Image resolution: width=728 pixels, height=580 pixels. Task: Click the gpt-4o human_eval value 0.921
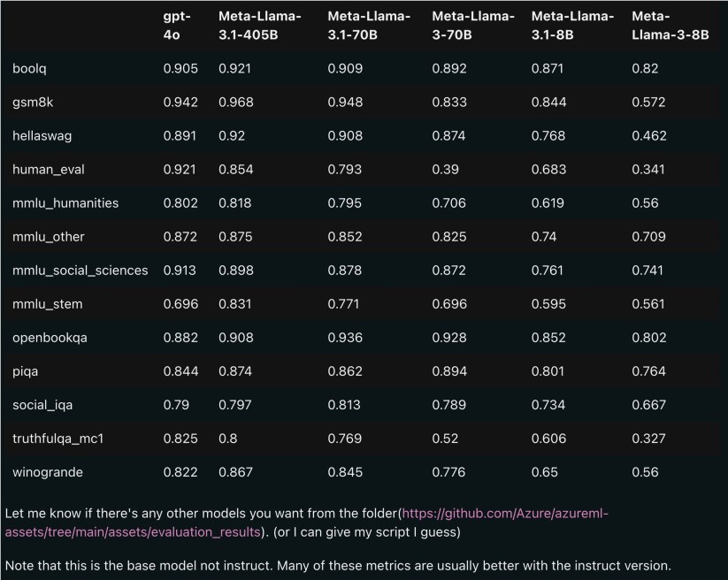(180, 169)
